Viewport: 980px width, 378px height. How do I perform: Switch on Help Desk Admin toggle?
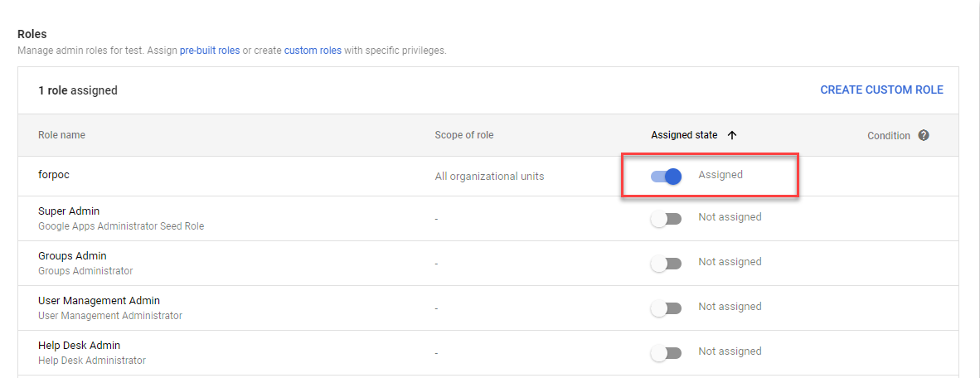coord(666,352)
